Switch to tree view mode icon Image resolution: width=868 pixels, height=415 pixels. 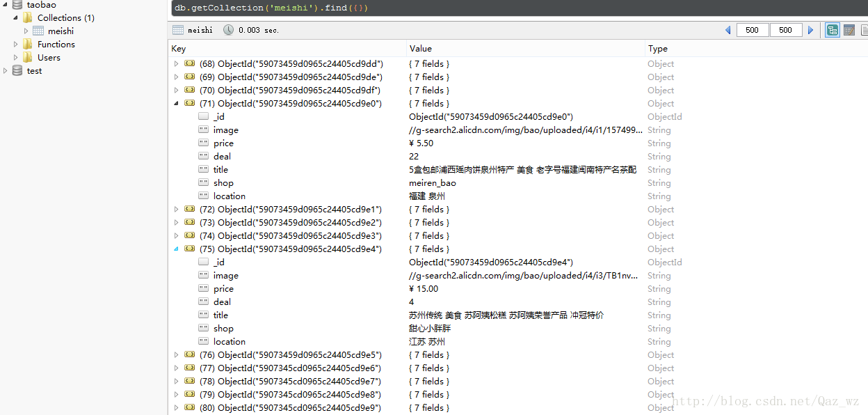pyautogui.click(x=833, y=30)
